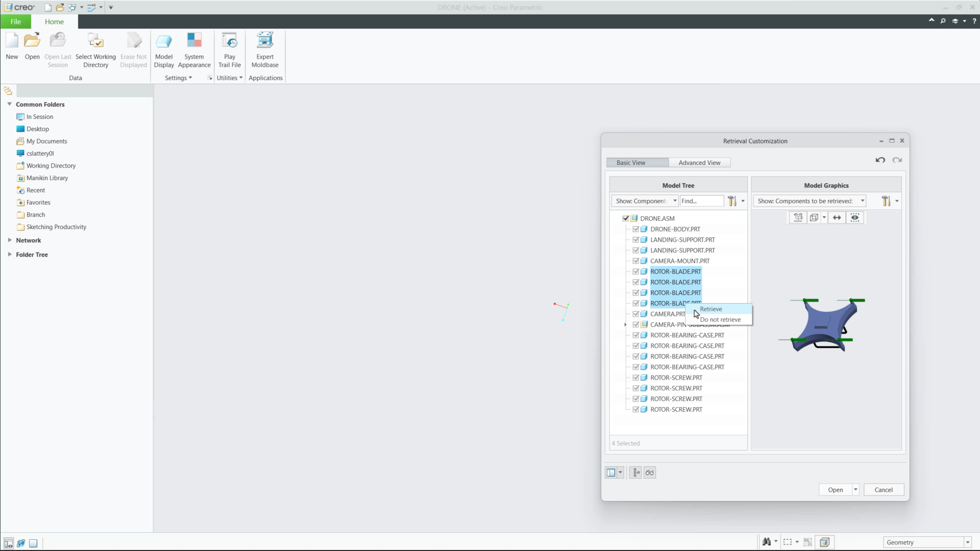980x551 pixels.
Task: Open Geometry filter dropdown in status bar
Action: (x=968, y=542)
